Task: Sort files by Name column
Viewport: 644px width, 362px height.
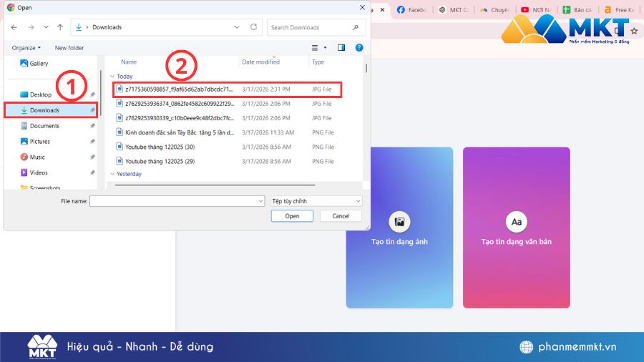Action: pyautogui.click(x=129, y=62)
